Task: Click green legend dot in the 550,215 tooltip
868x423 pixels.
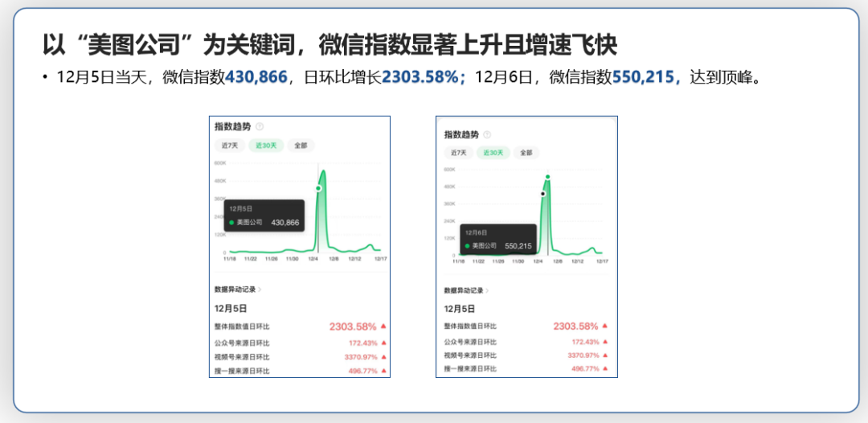Action: point(467,246)
